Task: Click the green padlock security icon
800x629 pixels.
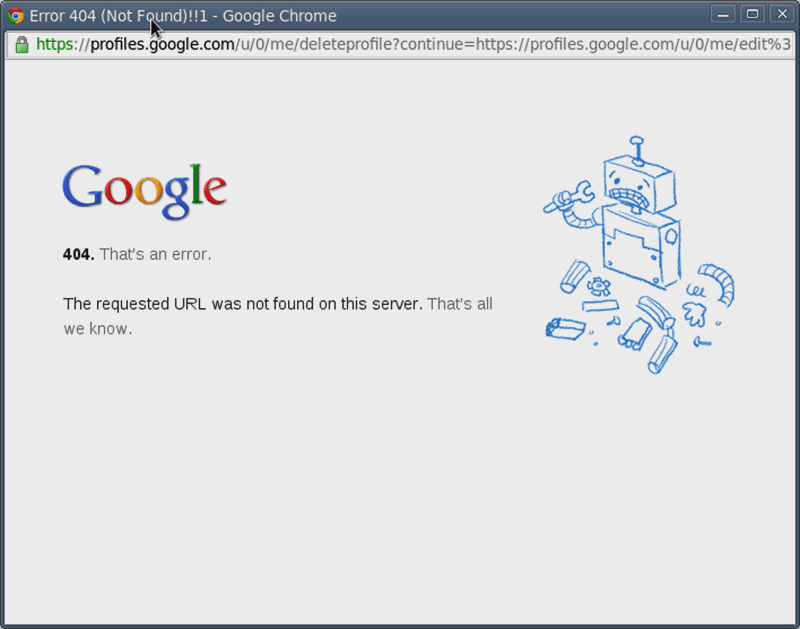Action: click(x=21, y=44)
